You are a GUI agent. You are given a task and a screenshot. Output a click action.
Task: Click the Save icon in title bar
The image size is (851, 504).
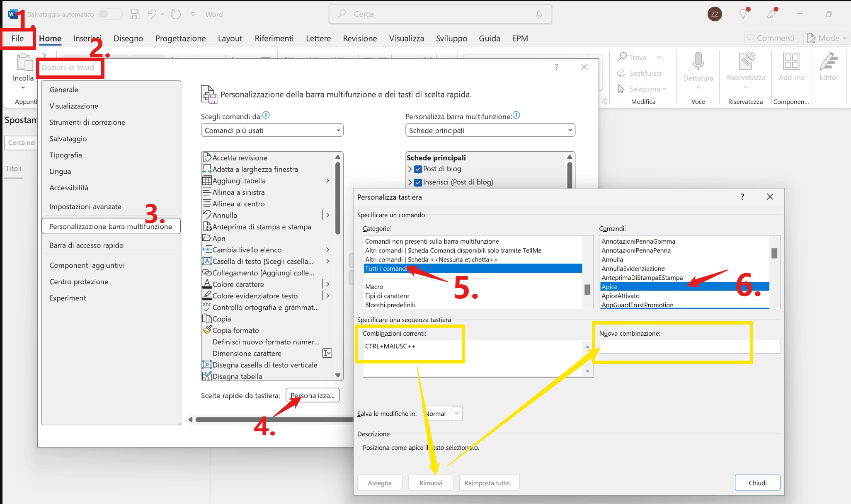coord(135,14)
